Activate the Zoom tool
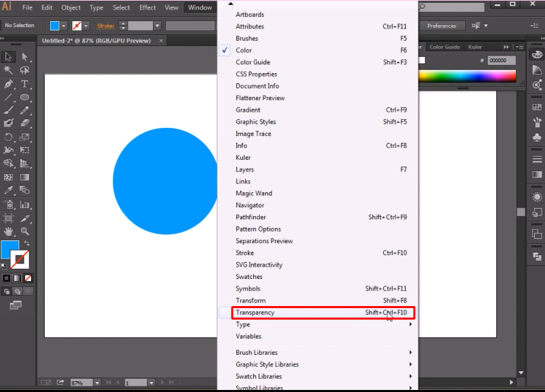 (24, 231)
